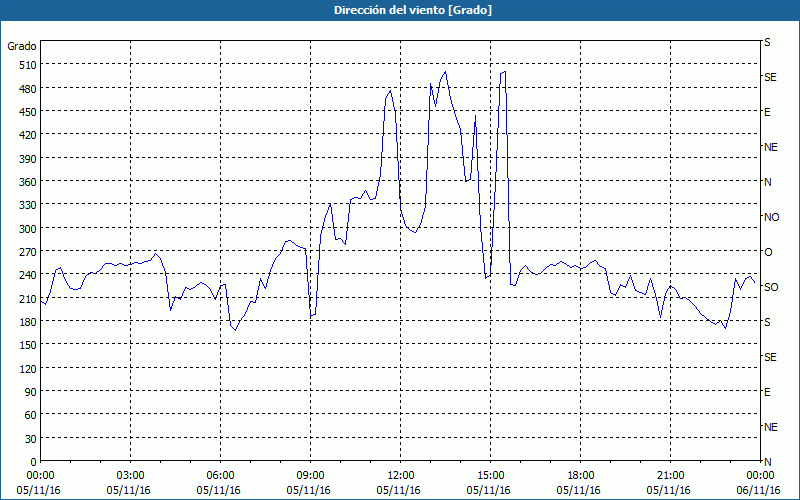Click the 510 value on the degree axis
The width and height of the screenshot is (800, 500).
tap(29, 65)
